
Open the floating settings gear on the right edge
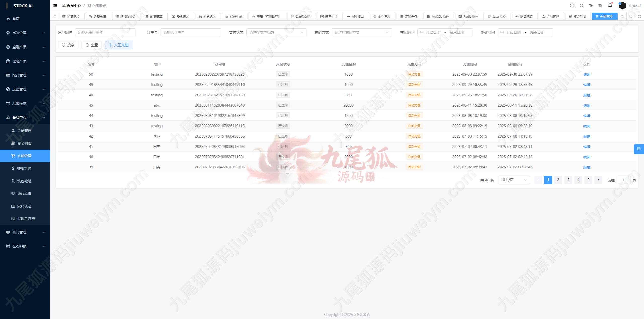click(639, 149)
